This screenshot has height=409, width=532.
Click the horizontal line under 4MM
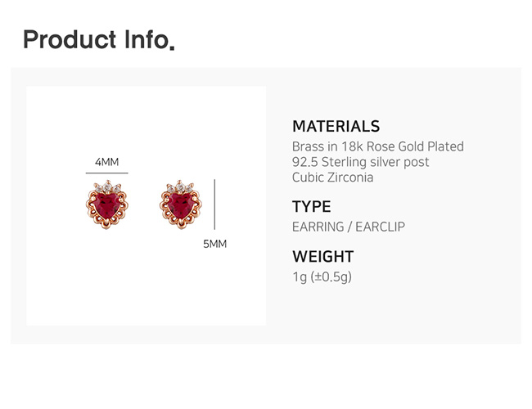coord(106,174)
